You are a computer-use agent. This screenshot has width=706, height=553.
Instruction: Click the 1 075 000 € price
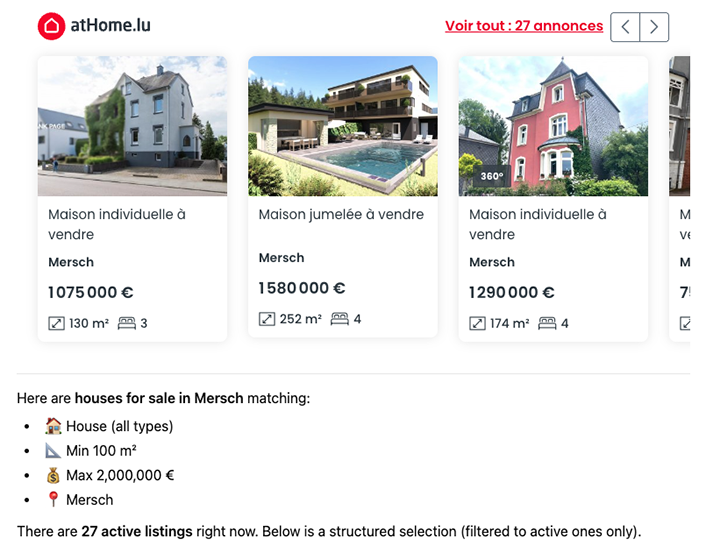pyautogui.click(x=91, y=293)
